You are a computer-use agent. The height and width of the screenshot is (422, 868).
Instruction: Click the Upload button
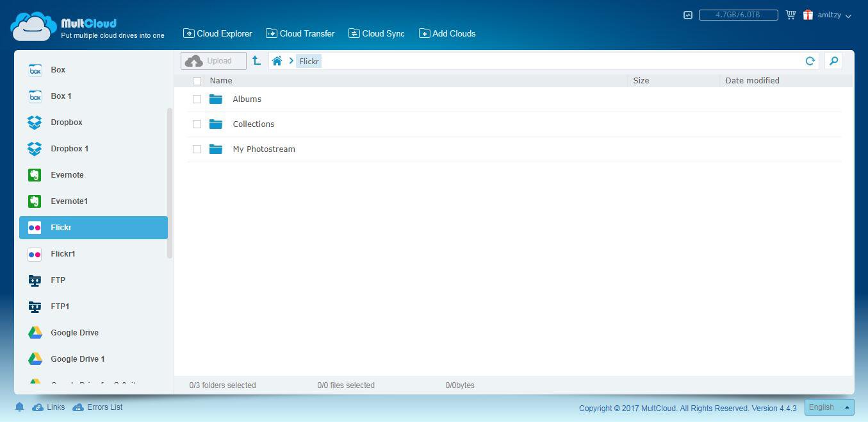(213, 61)
